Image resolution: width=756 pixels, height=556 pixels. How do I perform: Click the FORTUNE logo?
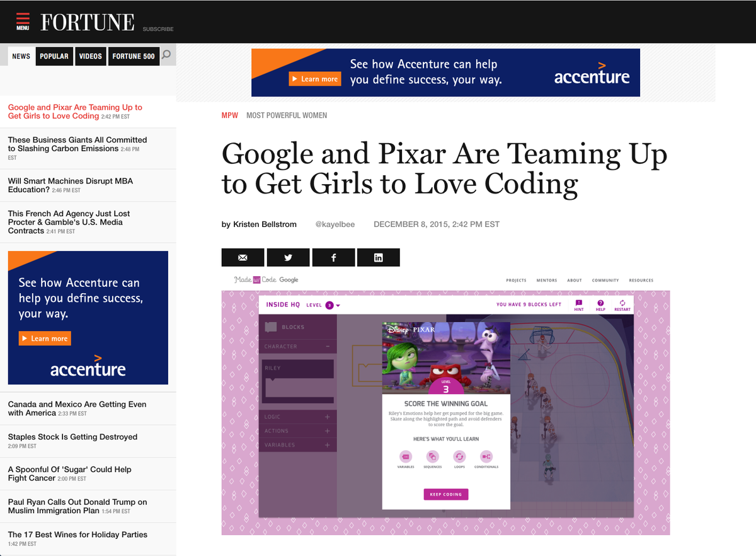coord(88,23)
